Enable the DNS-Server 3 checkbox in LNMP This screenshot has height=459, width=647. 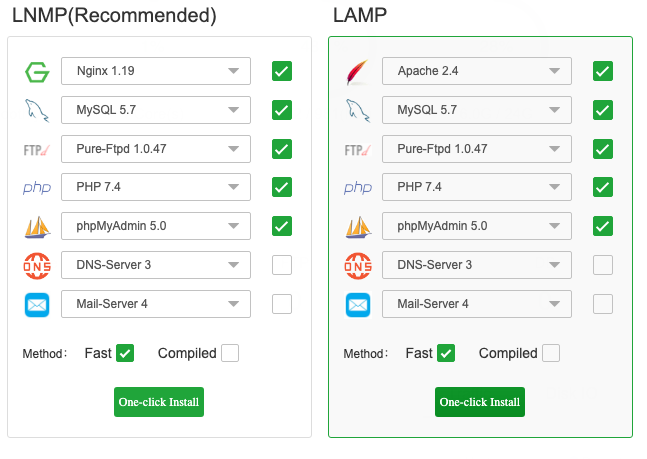[282, 265]
